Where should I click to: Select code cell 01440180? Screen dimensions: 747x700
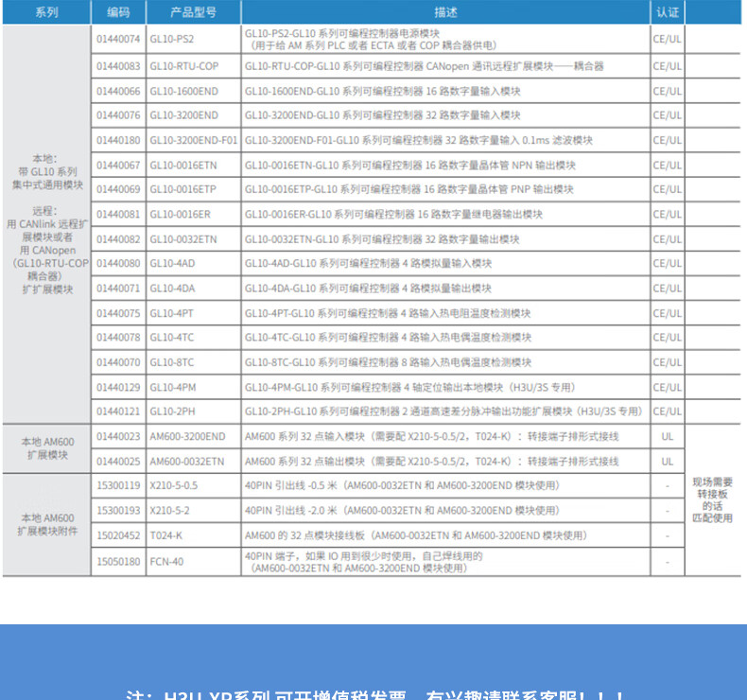point(118,140)
